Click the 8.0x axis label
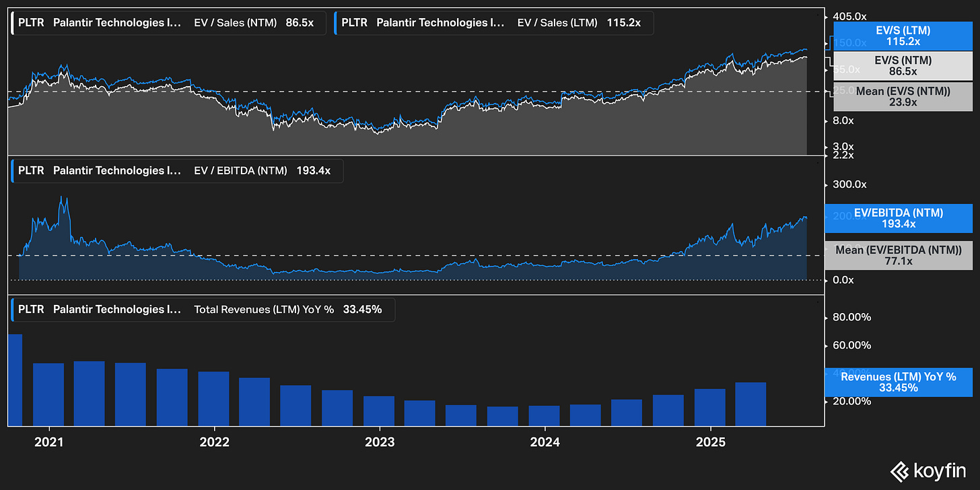Image resolution: width=980 pixels, height=490 pixels. coord(843,120)
